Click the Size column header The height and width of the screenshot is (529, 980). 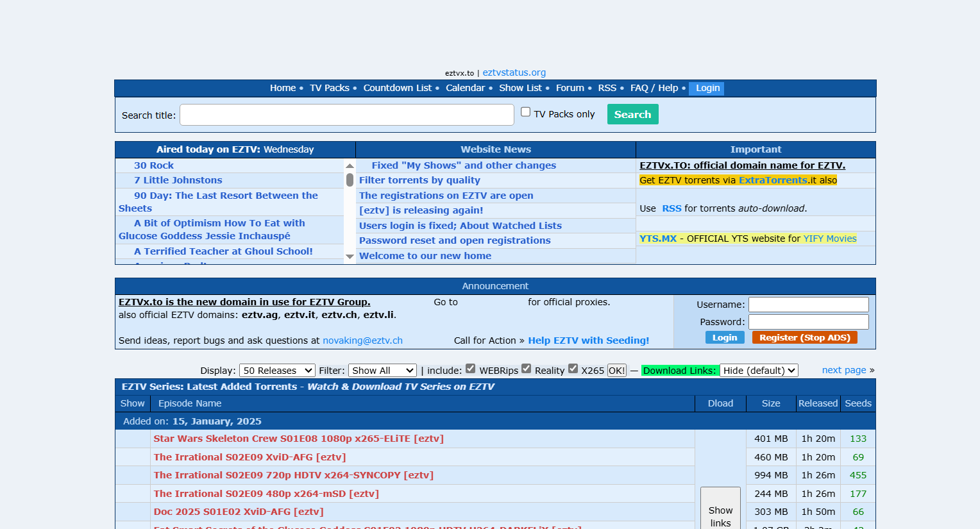pyautogui.click(x=771, y=403)
